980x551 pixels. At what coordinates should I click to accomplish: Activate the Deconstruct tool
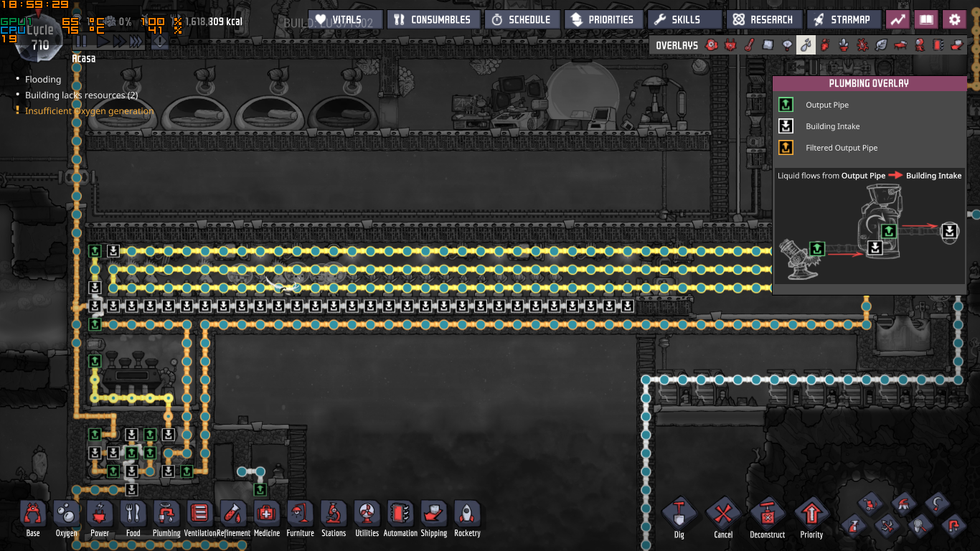767,514
